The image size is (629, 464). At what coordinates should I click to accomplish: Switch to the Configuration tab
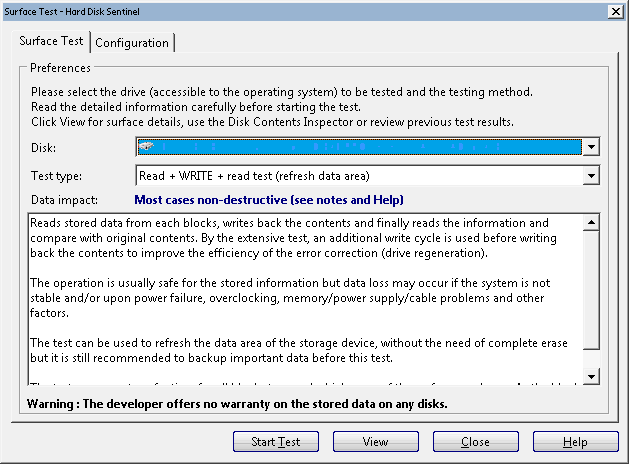coord(132,43)
